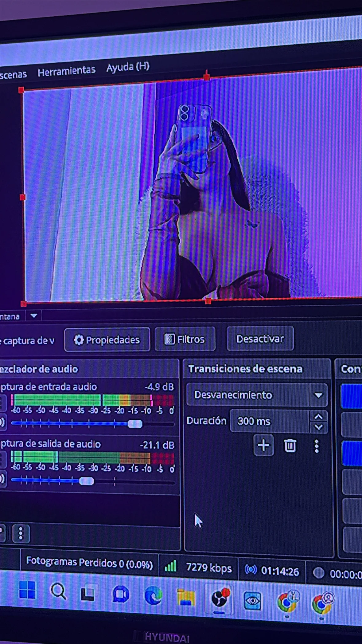This screenshot has height=644, width=362.
Task: Add a new scene transition with plus icon
Action: pos(263,445)
